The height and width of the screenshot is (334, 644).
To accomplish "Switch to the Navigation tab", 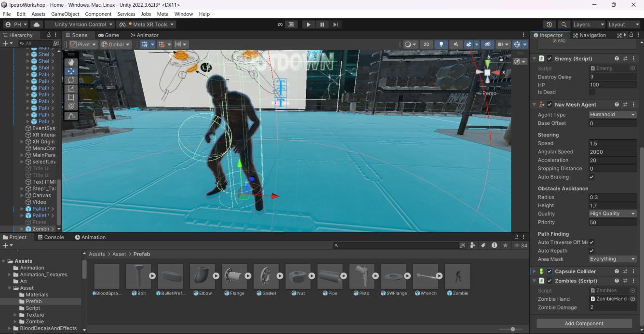I will point(589,35).
